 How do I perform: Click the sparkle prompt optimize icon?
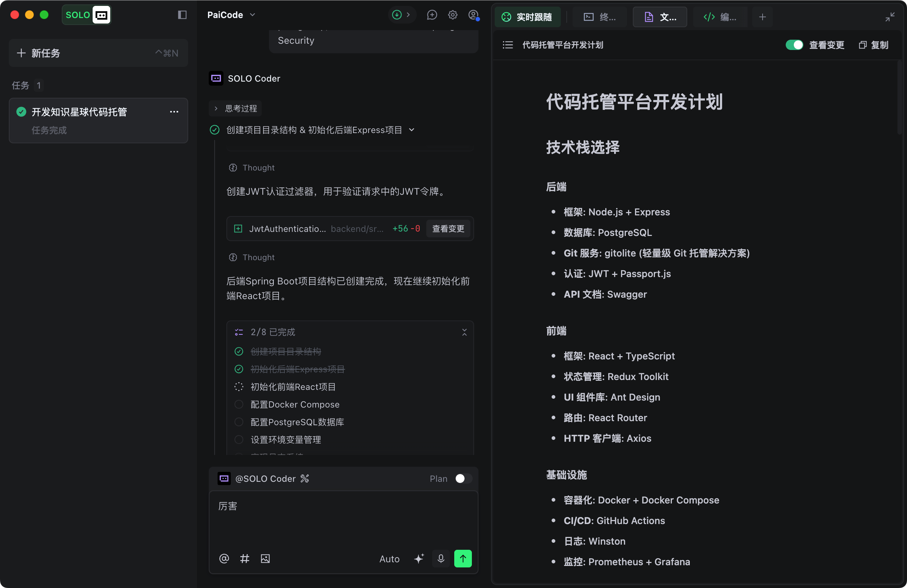click(x=419, y=559)
